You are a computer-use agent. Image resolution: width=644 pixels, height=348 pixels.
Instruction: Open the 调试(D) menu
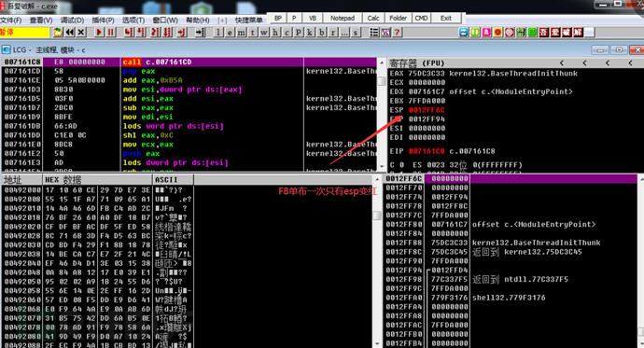[x=72, y=20]
